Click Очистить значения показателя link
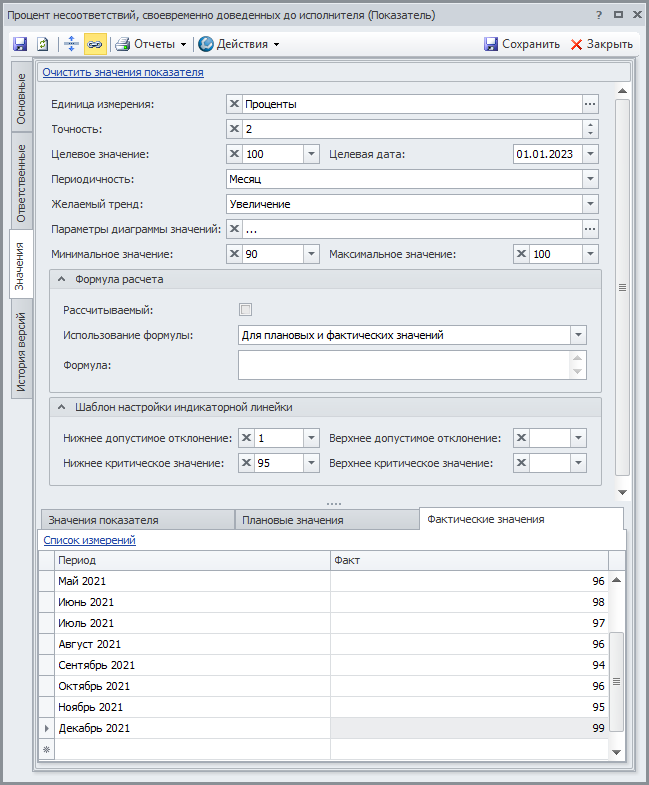The width and height of the screenshot is (649, 785). tap(122, 72)
